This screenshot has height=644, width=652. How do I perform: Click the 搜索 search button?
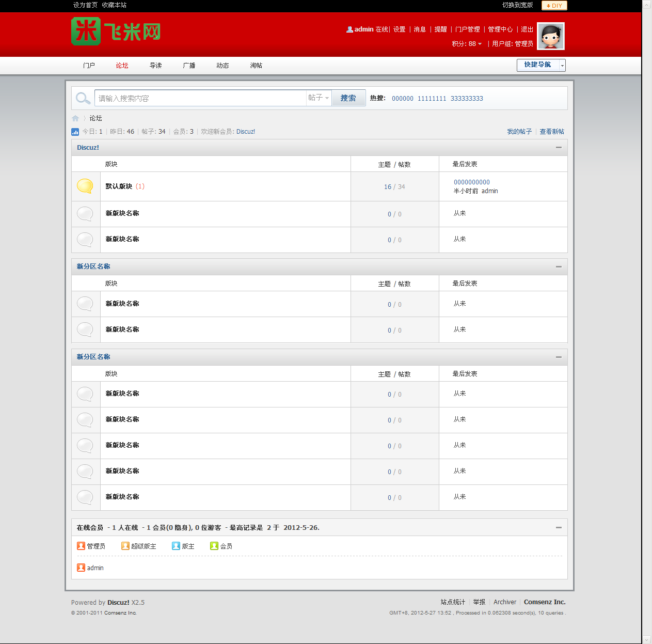tap(348, 98)
